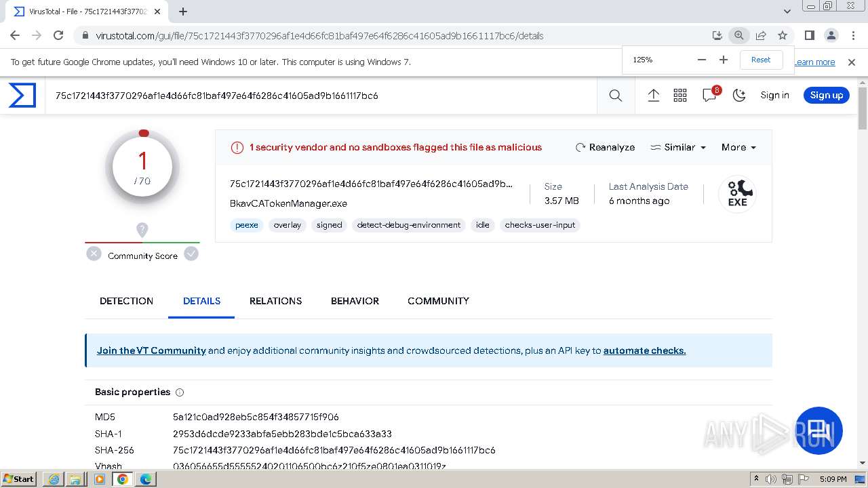This screenshot has width=868, height=488.
Task: Click the Learn more link
Action: pos(814,62)
